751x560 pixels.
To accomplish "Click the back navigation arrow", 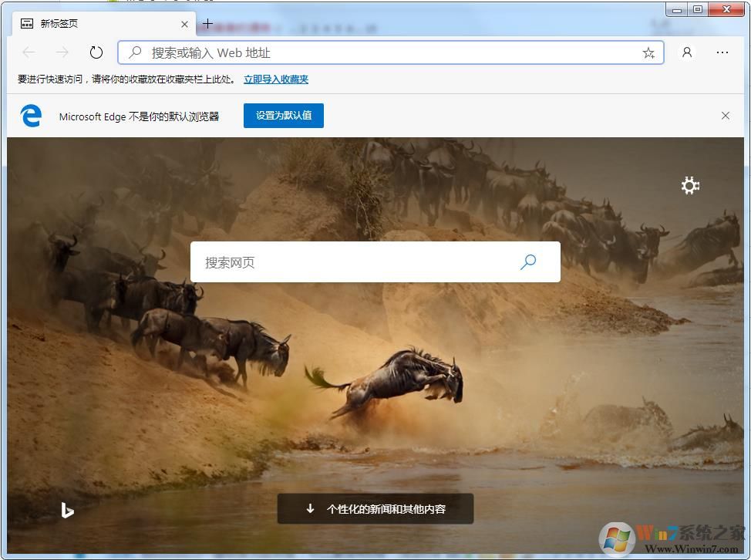I will (x=29, y=52).
